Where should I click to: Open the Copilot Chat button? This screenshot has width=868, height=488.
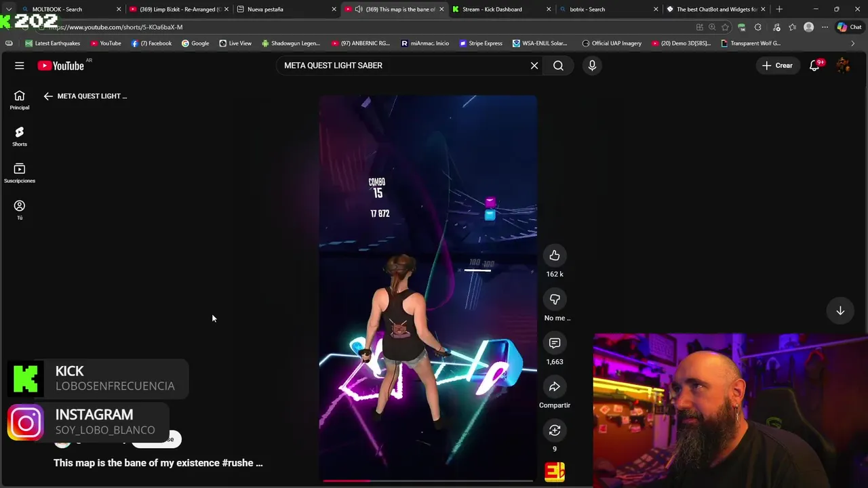point(849,27)
